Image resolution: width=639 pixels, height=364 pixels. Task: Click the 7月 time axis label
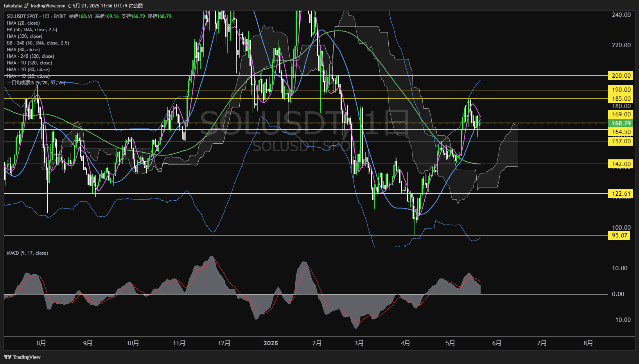tap(542, 343)
